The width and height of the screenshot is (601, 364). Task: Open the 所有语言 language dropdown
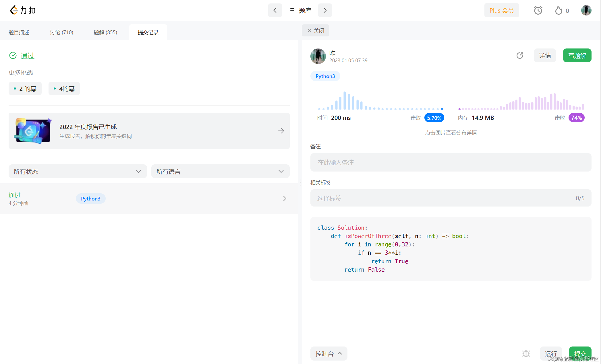point(220,172)
